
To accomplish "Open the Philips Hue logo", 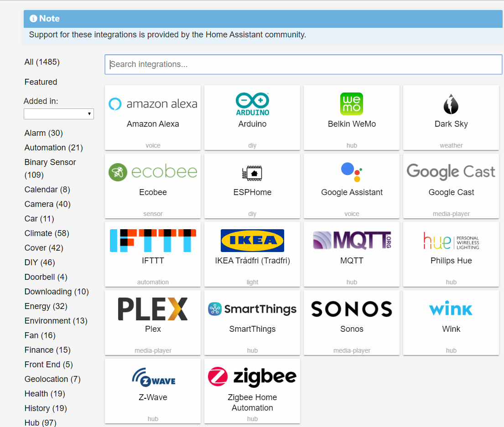I will 451,241.
